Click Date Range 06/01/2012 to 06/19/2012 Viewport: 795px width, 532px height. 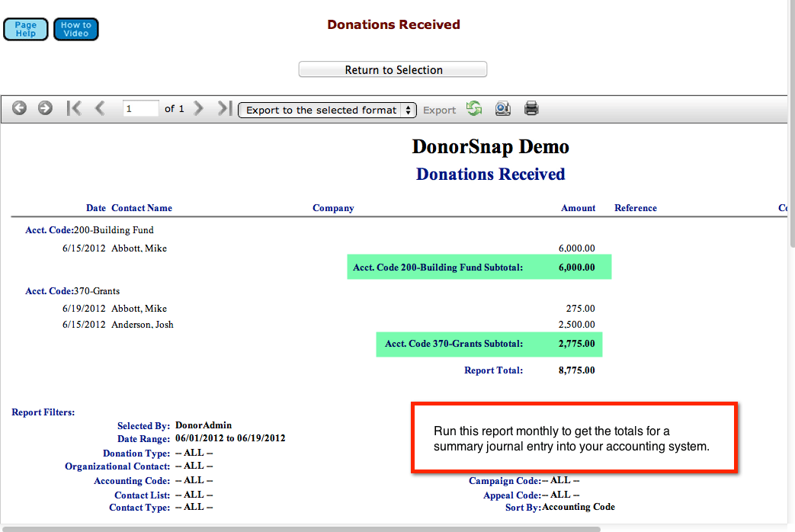[x=230, y=438]
